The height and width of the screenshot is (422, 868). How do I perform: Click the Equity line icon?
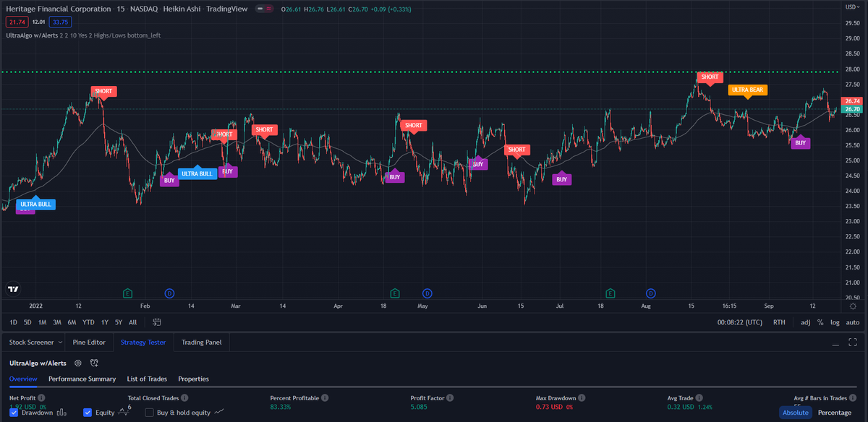click(122, 413)
